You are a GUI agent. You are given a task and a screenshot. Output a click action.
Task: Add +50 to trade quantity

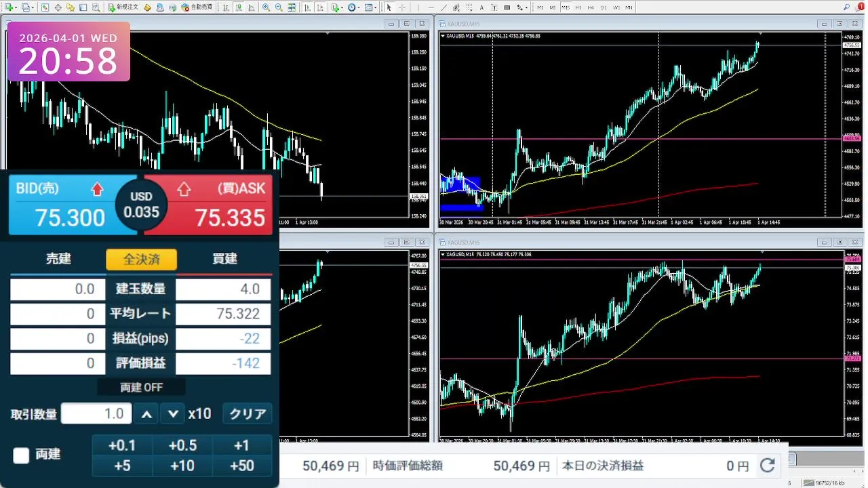242,466
